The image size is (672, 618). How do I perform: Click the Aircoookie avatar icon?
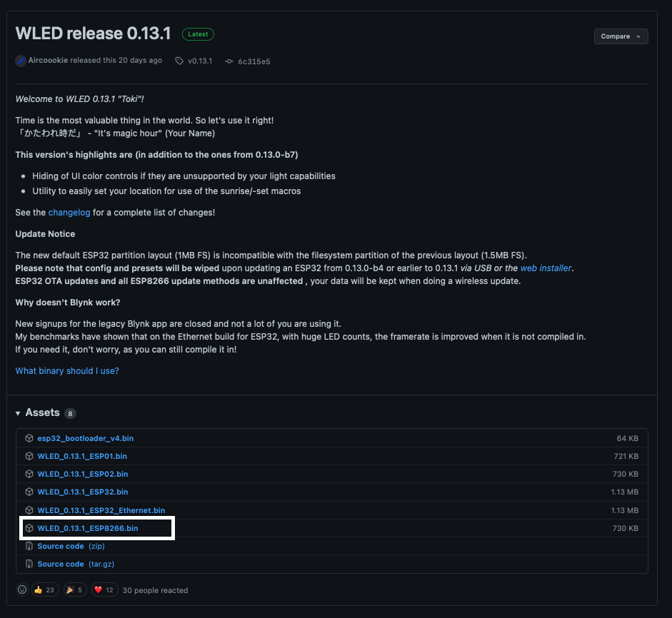point(21,61)
